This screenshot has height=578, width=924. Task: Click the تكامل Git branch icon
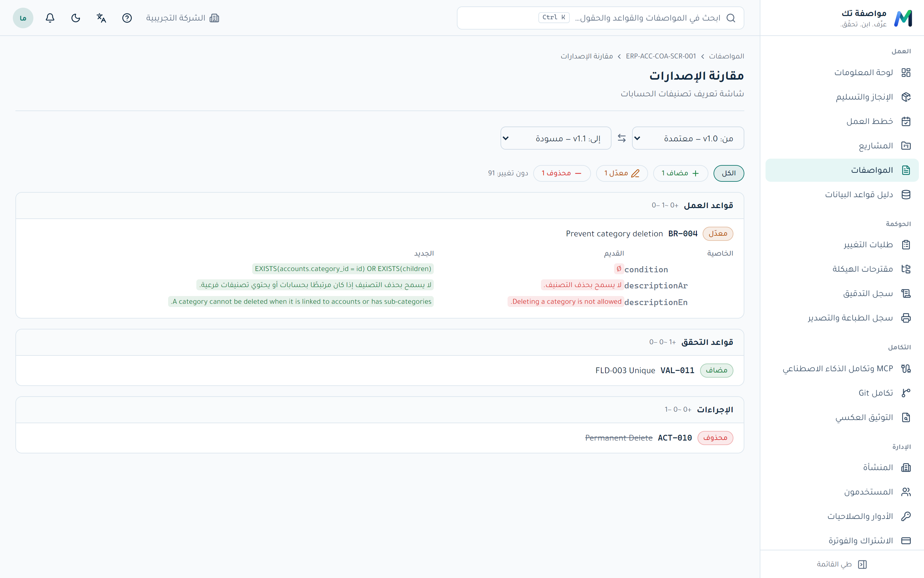click(x=906, y=393)
